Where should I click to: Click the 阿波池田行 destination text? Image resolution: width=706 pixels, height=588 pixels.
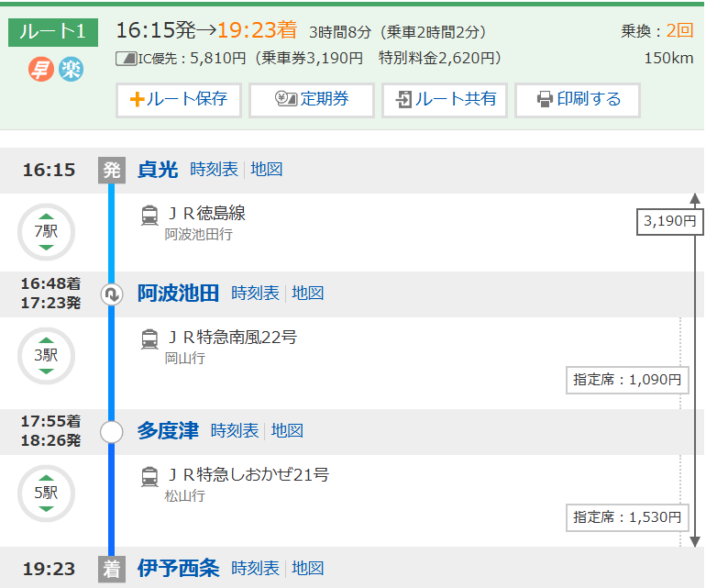199,234
